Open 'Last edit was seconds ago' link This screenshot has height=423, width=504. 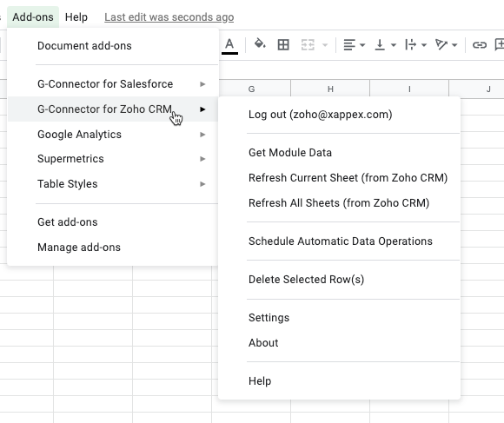(169, 17)
